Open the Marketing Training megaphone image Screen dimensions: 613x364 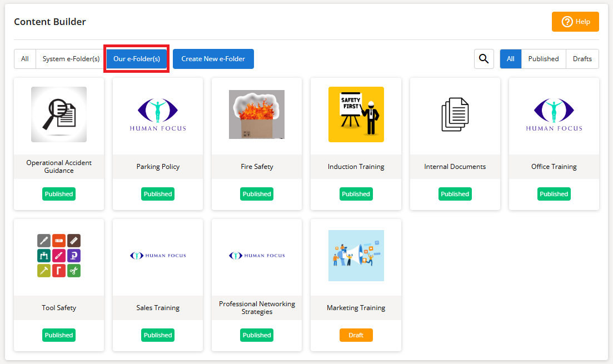click(x=356, y=256)
